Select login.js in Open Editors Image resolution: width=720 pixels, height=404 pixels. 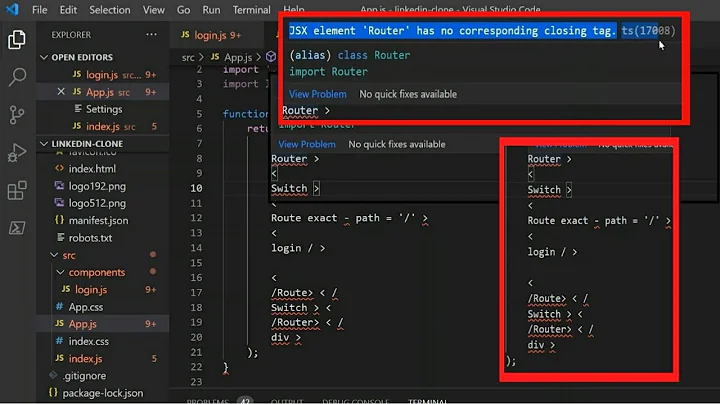(103, 74)
